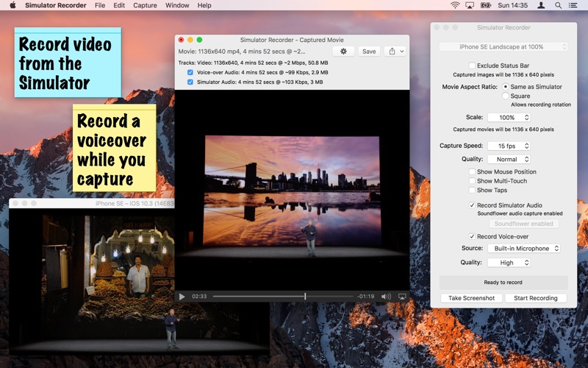This screenshot has width=588, height=368.
Task: Click the AirPlay icon in the movie controls
Action: pos(402,297)
